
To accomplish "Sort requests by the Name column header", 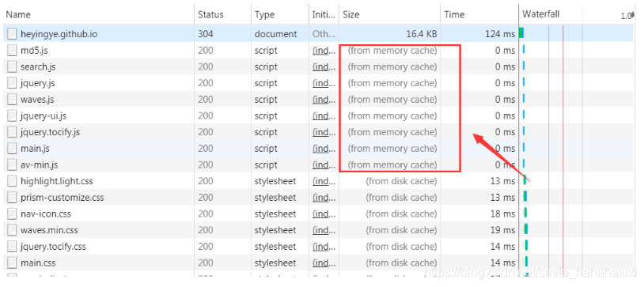I will (x=98, y=14).
